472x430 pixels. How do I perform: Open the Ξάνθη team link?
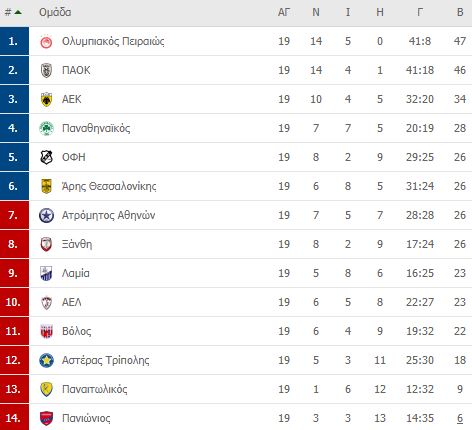coord(77,244)
